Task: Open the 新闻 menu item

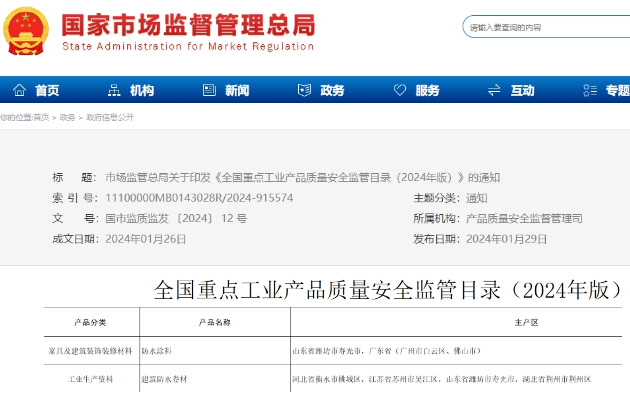Action: pyautogui.click(x=237, y=90)
